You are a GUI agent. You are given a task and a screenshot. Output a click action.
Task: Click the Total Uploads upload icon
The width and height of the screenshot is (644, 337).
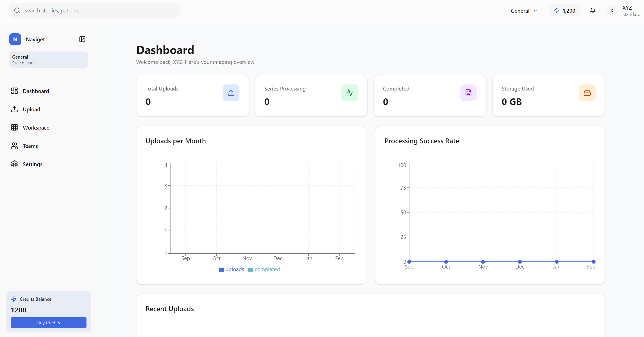[x=231, y=93]
